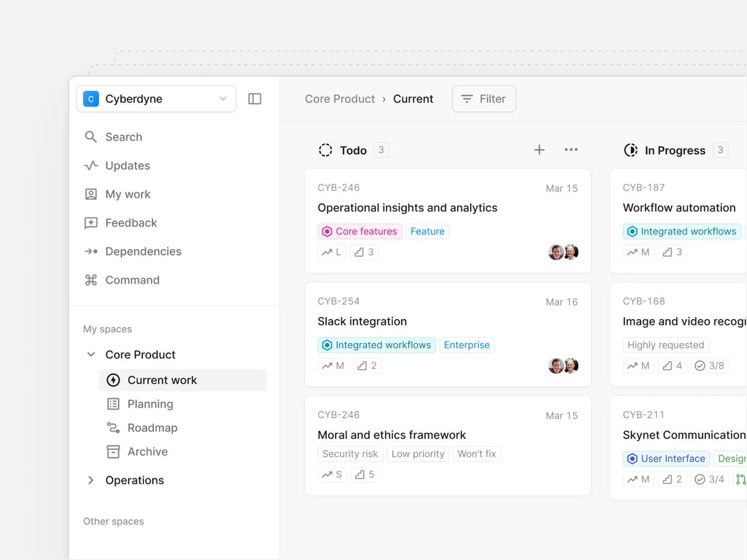The image size is (747, 560).
Task: Open the Operations space
Action: [134, 480]
